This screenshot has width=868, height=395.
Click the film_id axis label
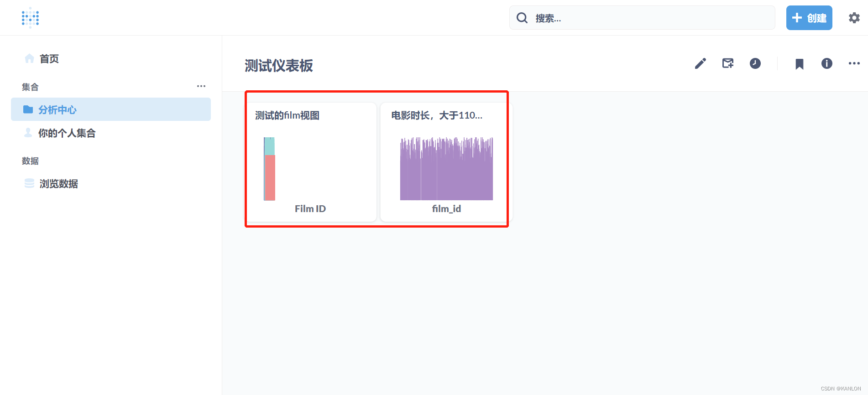[446, 209]
